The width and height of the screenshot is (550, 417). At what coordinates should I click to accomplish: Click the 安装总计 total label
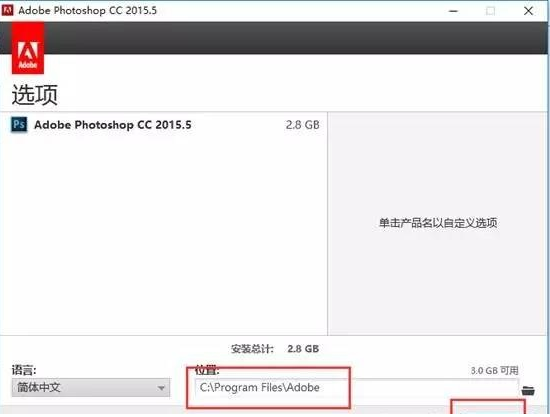(x=252, y=349)
